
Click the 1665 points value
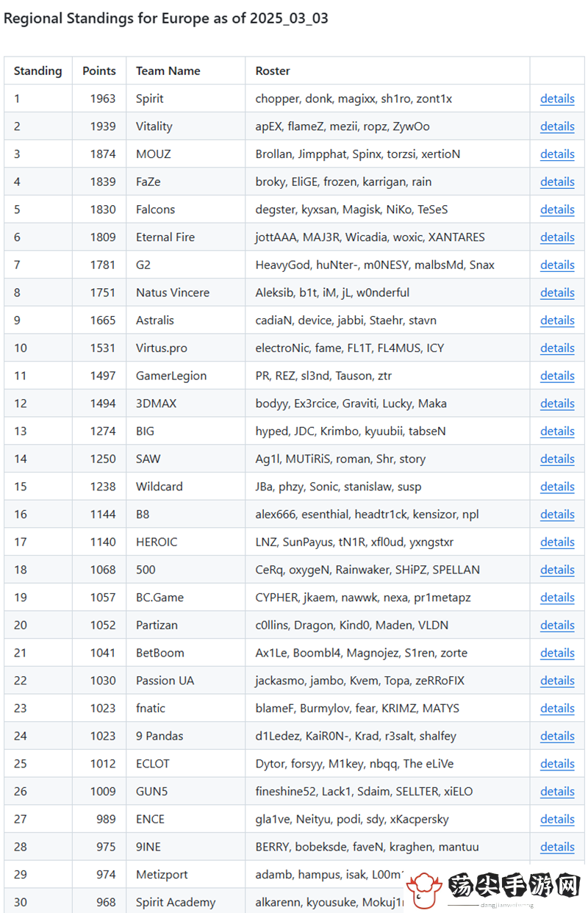pyautogui.click(x=103, y=321)
